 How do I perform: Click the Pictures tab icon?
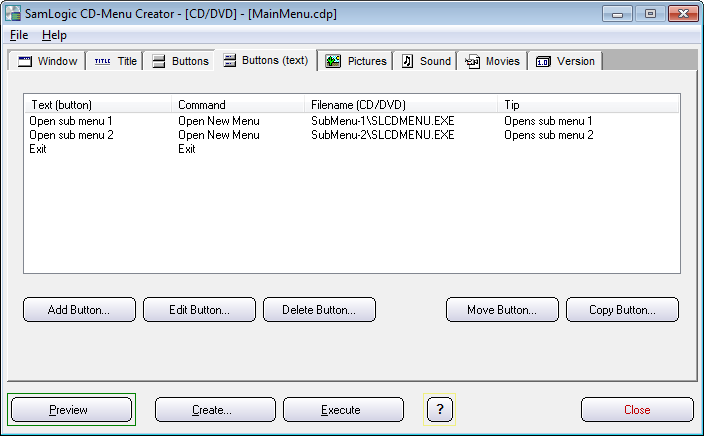pos(333,61)
